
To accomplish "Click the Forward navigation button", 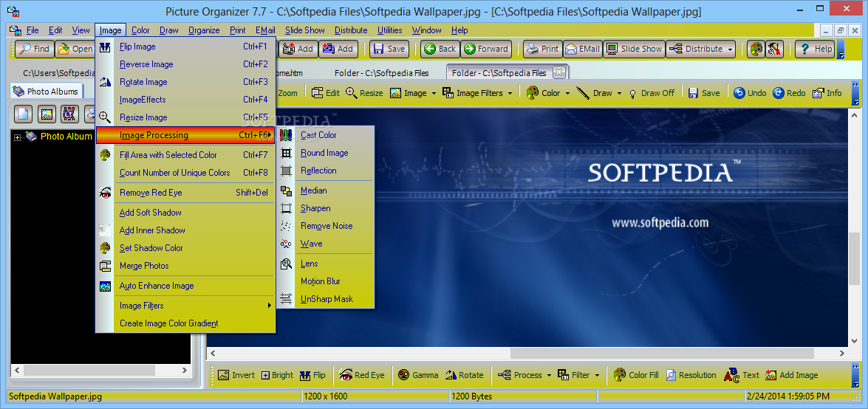I will click(486, 49).
